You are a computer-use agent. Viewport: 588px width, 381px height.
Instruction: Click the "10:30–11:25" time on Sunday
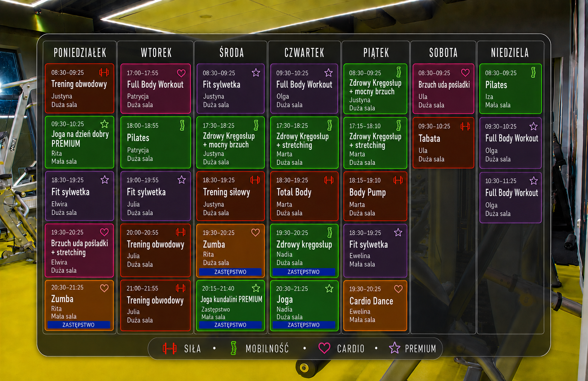(501, 181)
